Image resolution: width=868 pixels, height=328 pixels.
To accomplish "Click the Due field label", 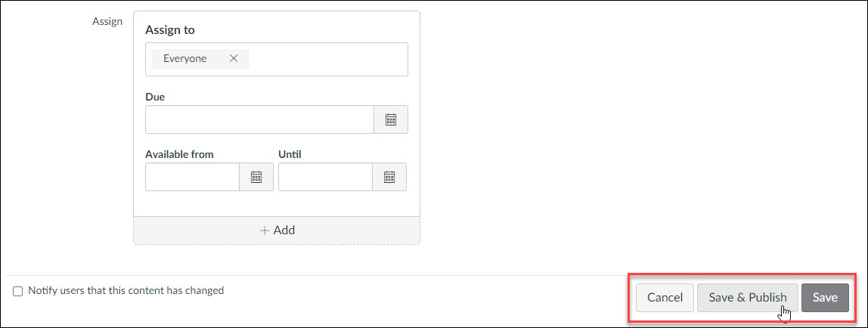I will point(155,97).
